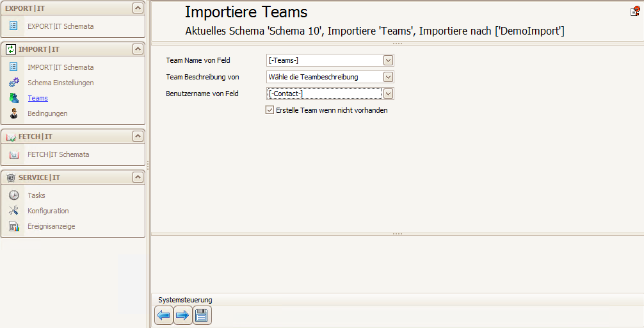Save using the floppy disk icon
This screenshot has height=328, width=644.
202,315
